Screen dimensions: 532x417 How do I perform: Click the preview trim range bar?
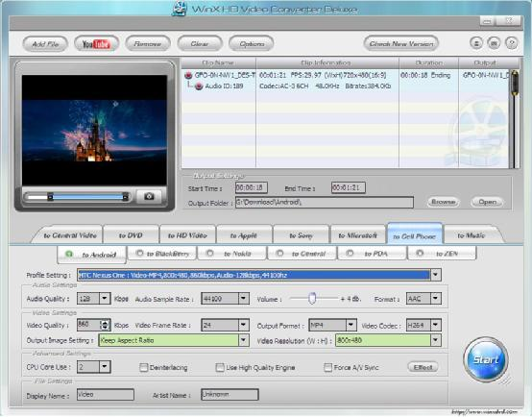click(x=87, y=197)
